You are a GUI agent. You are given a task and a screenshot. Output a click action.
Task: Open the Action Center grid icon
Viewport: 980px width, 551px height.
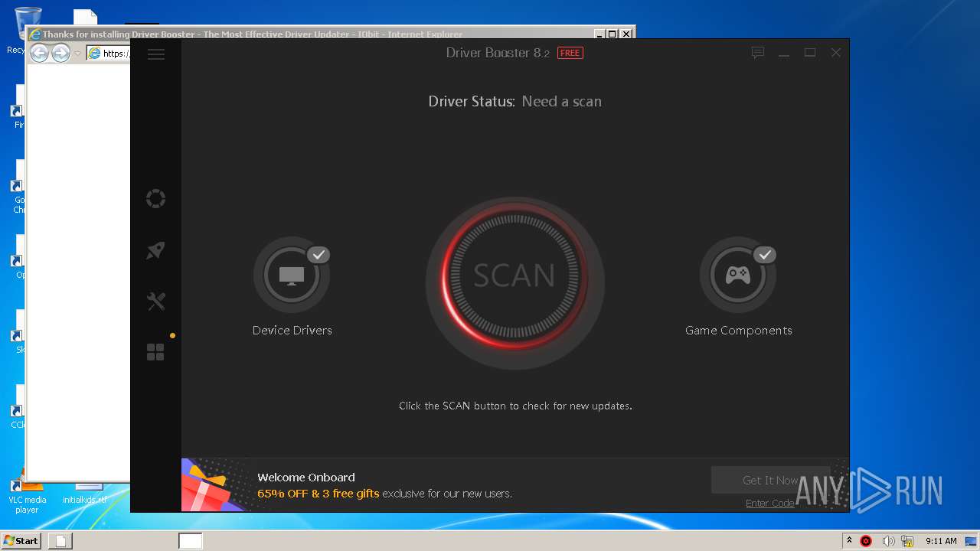coord(155,352)
